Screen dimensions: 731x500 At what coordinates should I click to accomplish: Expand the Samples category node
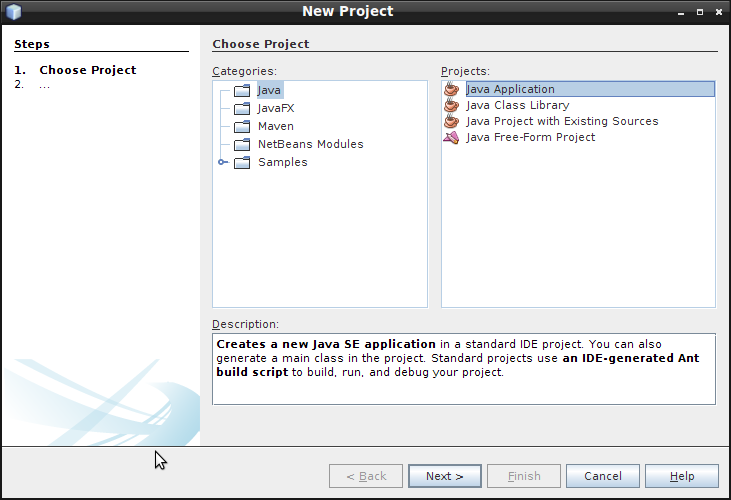click(222, 162)
